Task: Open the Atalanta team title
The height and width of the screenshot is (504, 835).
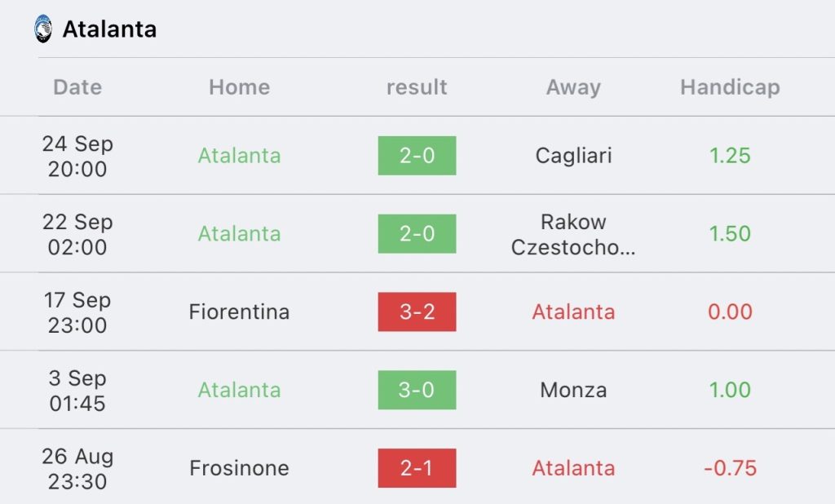Action: click(110, 29)
